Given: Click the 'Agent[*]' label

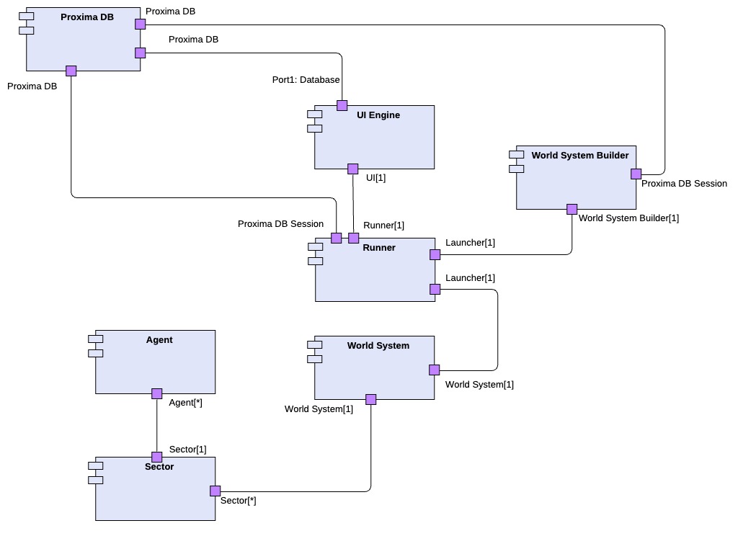Looking at the screenshot, I should [x=186, y=403].
